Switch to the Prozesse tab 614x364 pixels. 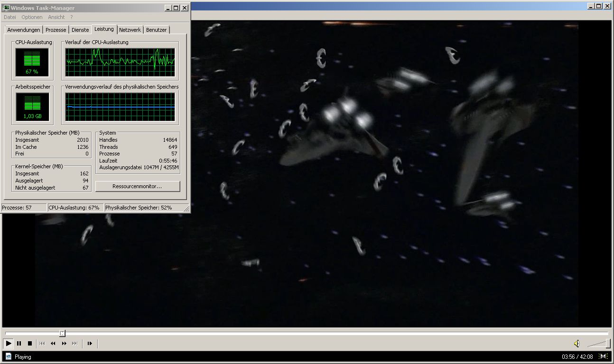pos(56,30)
